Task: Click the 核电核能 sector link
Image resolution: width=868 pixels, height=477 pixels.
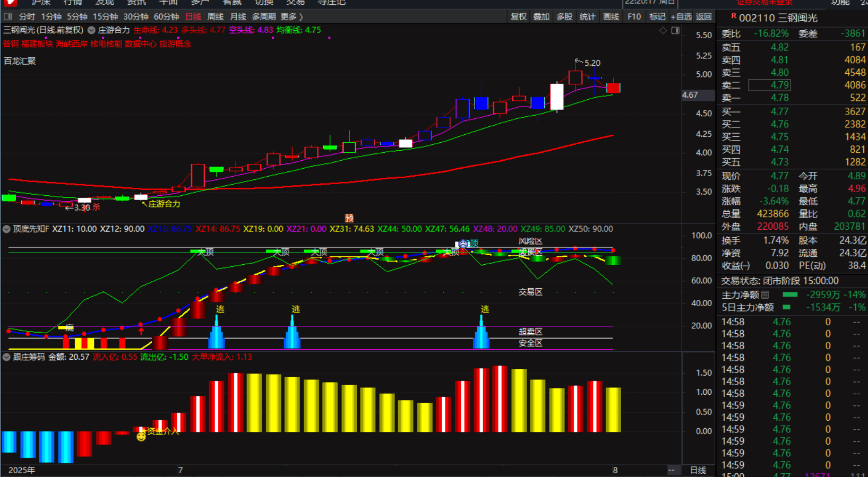Action: (x=106, y=44)
